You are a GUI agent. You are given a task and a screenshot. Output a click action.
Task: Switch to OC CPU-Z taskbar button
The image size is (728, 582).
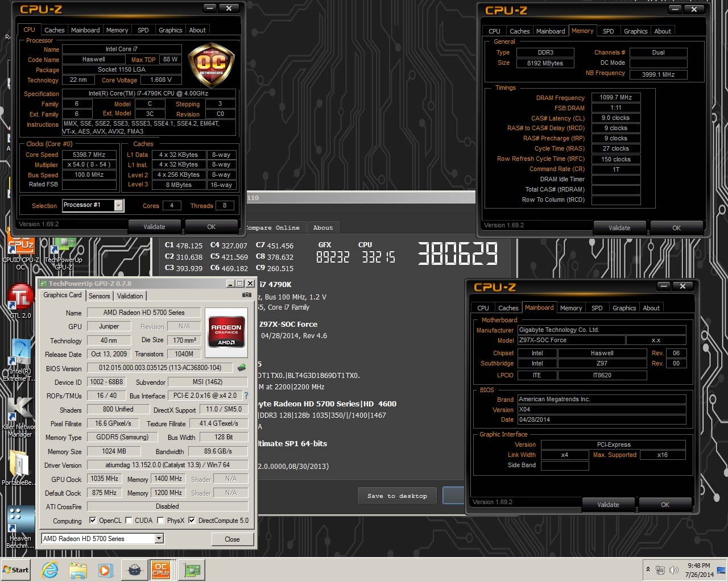(161, 570)
